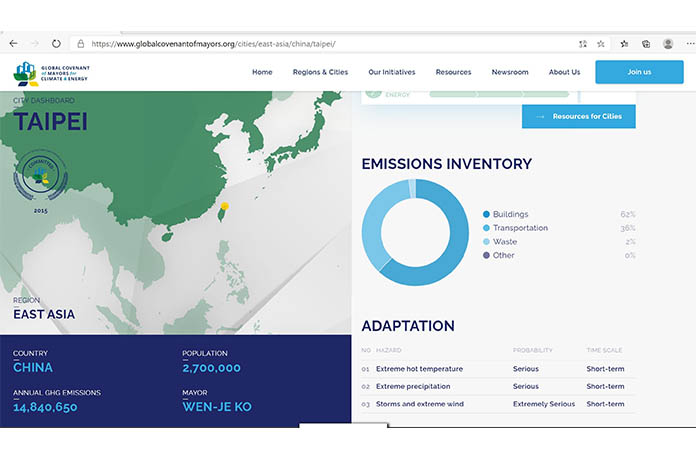The height and width of the screenshot is (464, 696).
Task: Open the browser Collections icon
Action: point(646,44)
